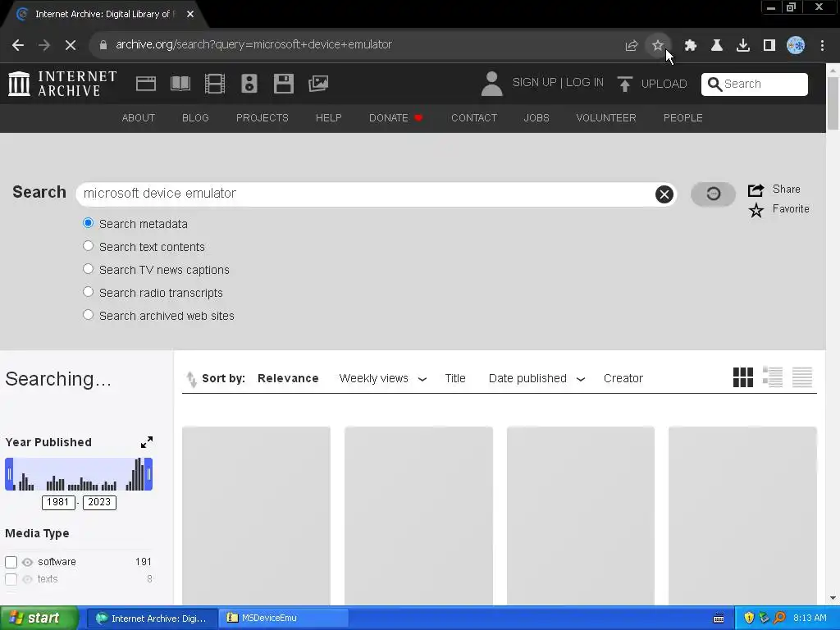Select Search archived web sites option
The image size is (840, 630).
click(88, 315)
